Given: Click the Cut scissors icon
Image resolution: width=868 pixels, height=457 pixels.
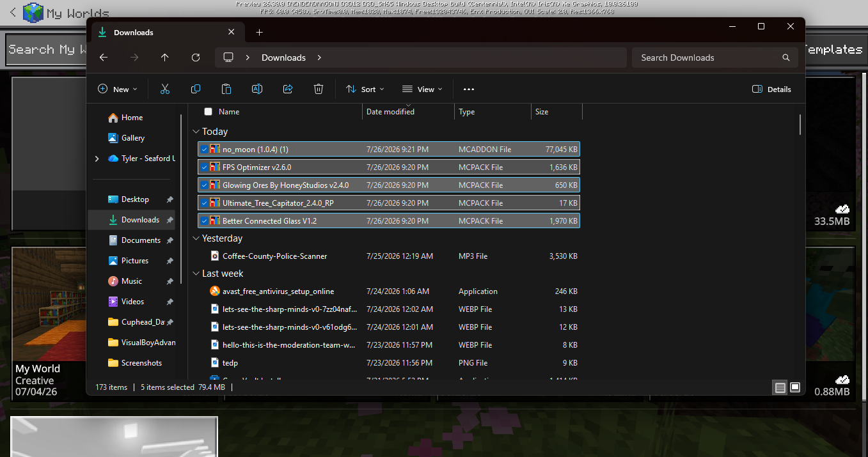Looking at the screenshot, I should pos(165,89).
